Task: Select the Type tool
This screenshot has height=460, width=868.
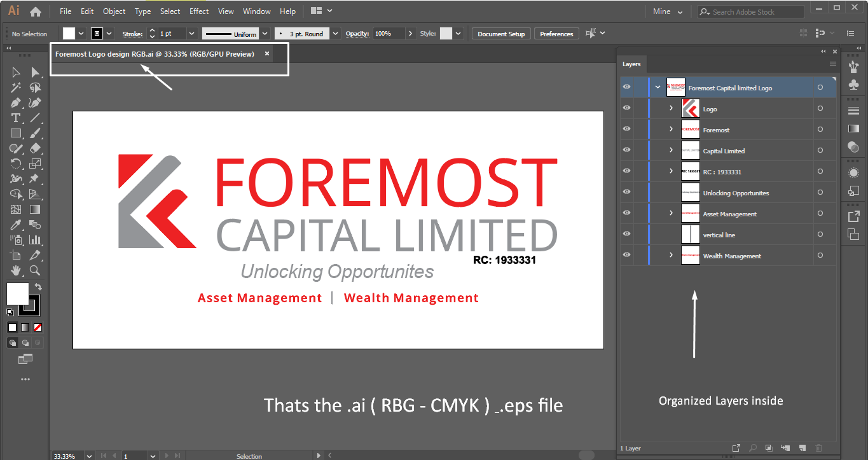Action: pyautogui.click(x=16, y=118)
